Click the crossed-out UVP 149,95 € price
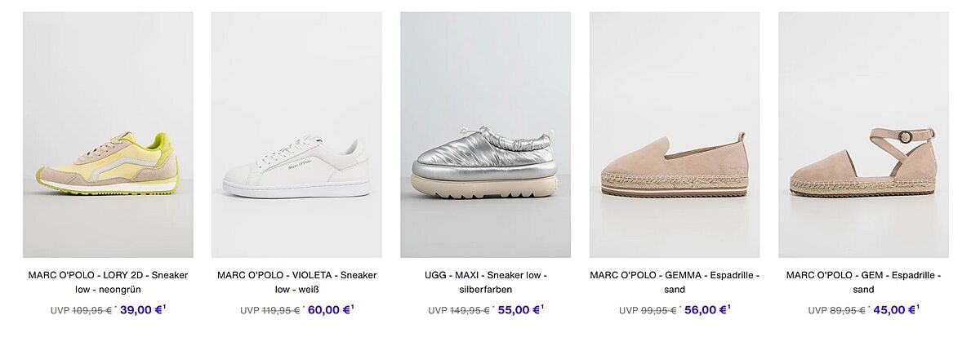 (459, 310)
